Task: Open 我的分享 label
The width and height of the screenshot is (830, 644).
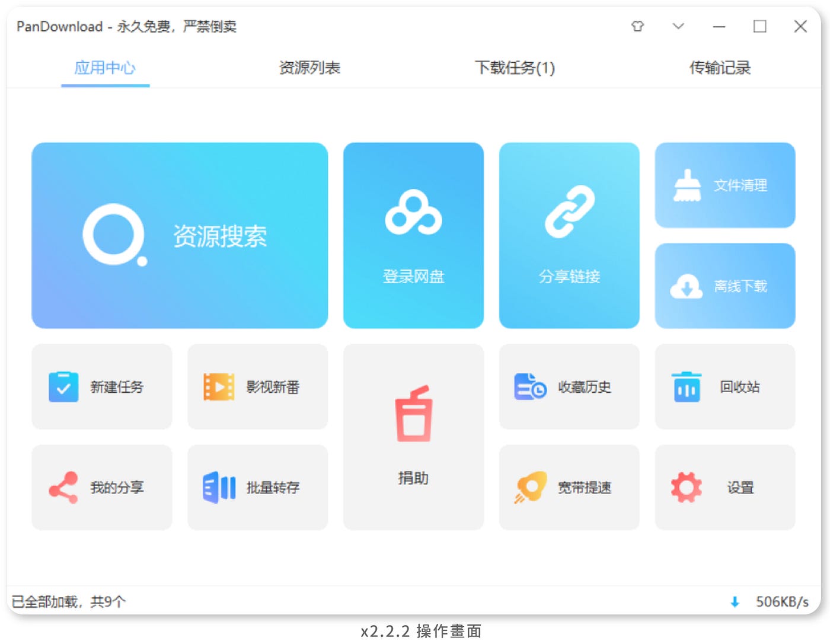Action: 117,488
